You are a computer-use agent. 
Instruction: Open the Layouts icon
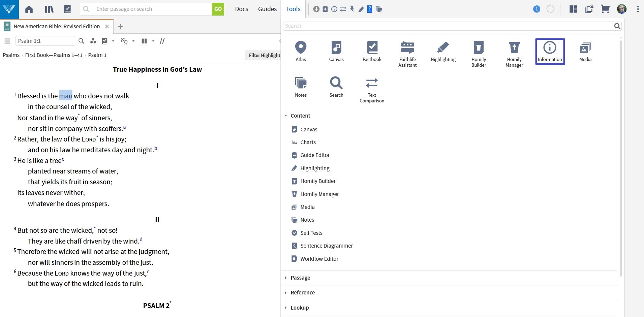pyautogui.click(x=573, y=9)
